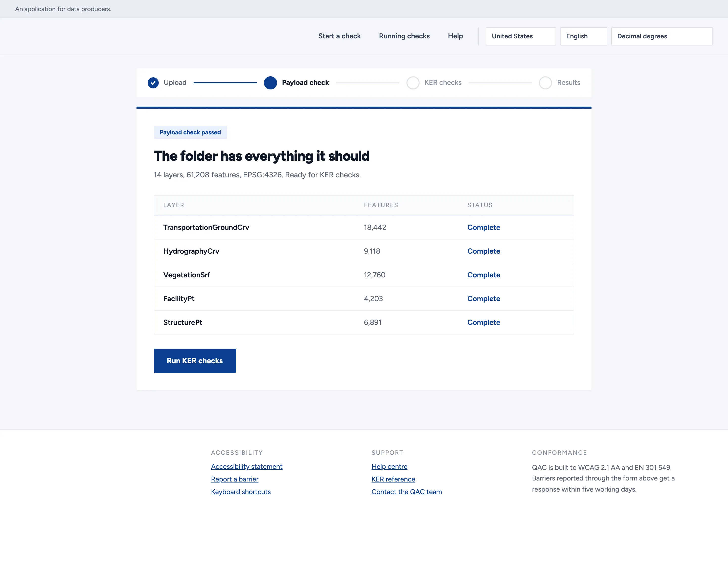Click the Results step label
The width and height of the screenshot is (728, 579).
[568, 83]
